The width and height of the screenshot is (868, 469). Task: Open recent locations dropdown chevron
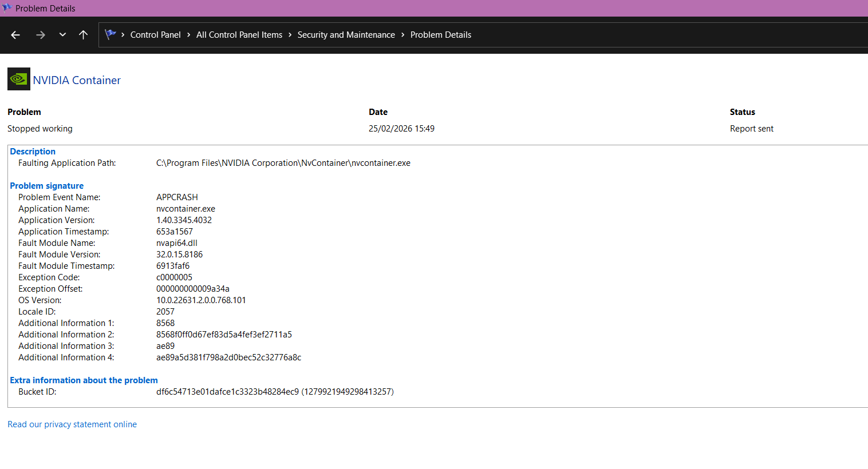click(62, 35)
